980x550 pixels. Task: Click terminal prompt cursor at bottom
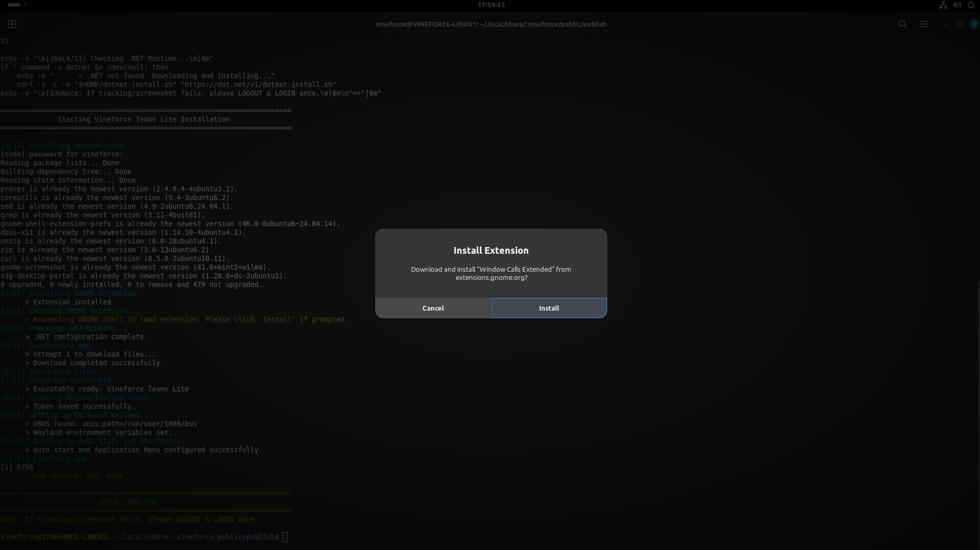coord(285,537)
